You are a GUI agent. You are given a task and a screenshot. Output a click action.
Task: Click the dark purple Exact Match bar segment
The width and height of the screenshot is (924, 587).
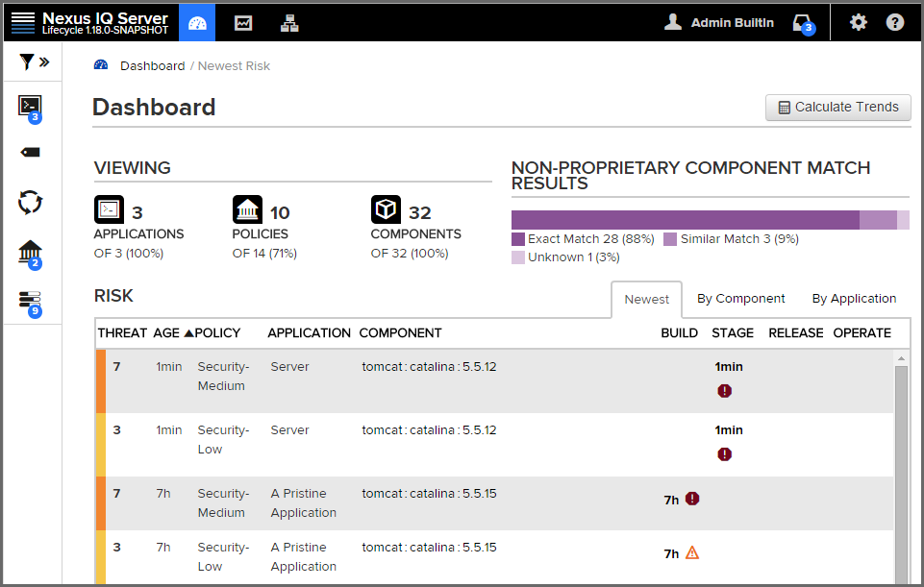pos(686,220)
